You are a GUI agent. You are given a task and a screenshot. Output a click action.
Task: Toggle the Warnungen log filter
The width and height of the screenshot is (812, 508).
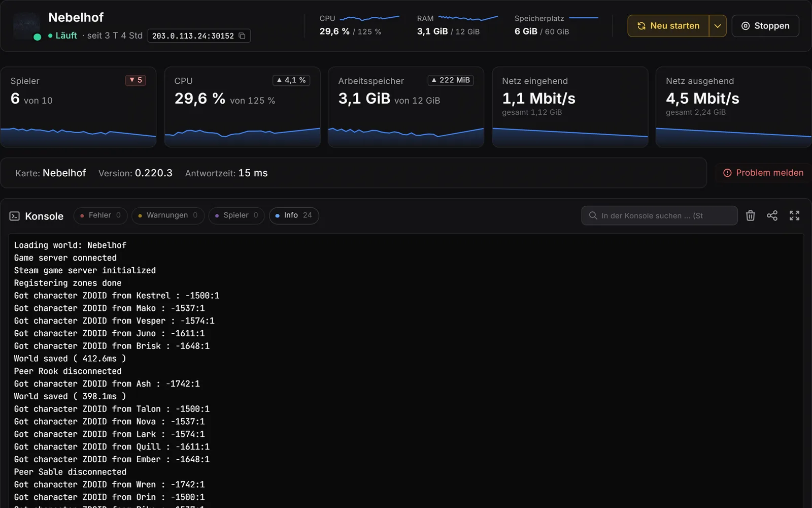(168, 215)
